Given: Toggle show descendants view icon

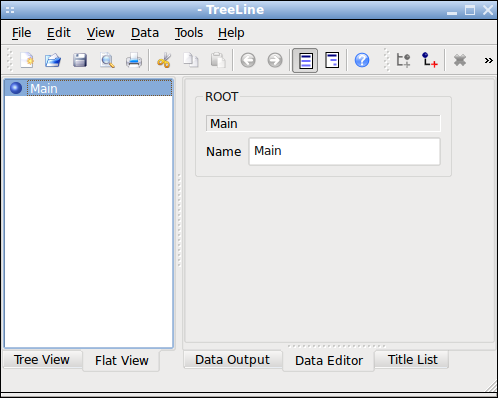Looking at the screenshot, I should click(x=332, y=60).
